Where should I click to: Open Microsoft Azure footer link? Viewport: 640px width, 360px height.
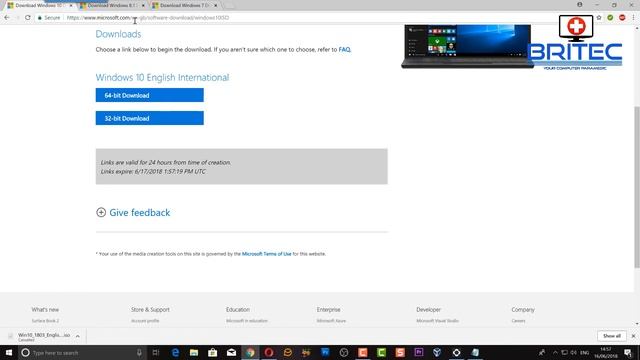point(331,321)
